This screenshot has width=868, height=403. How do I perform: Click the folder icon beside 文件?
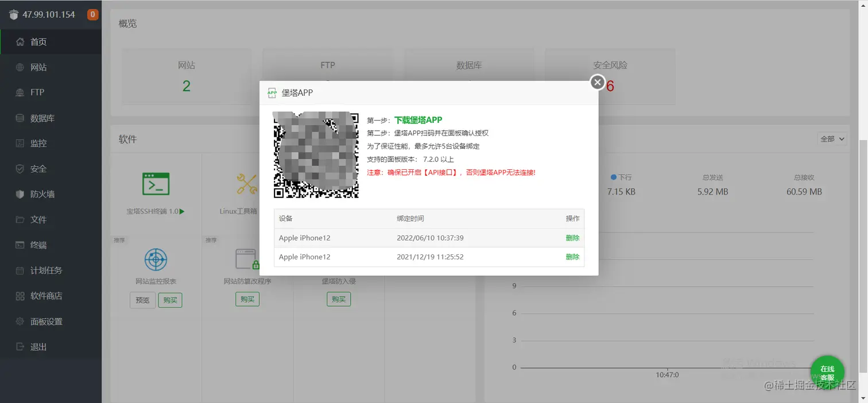coord(20,219)
